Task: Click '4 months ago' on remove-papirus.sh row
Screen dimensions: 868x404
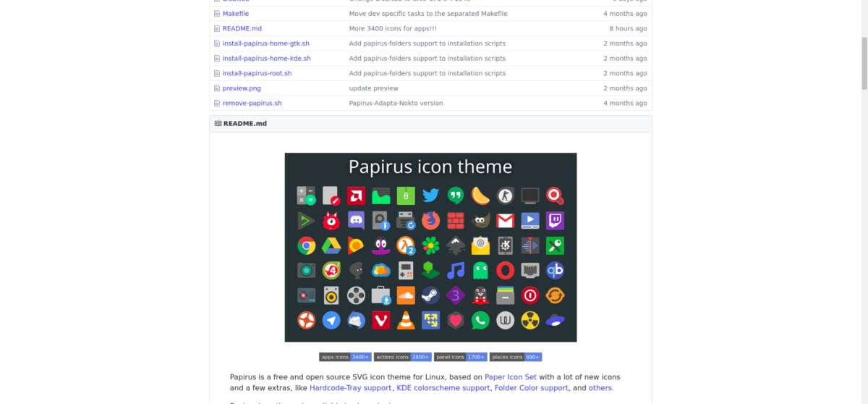Action: [x=626, y=103]
